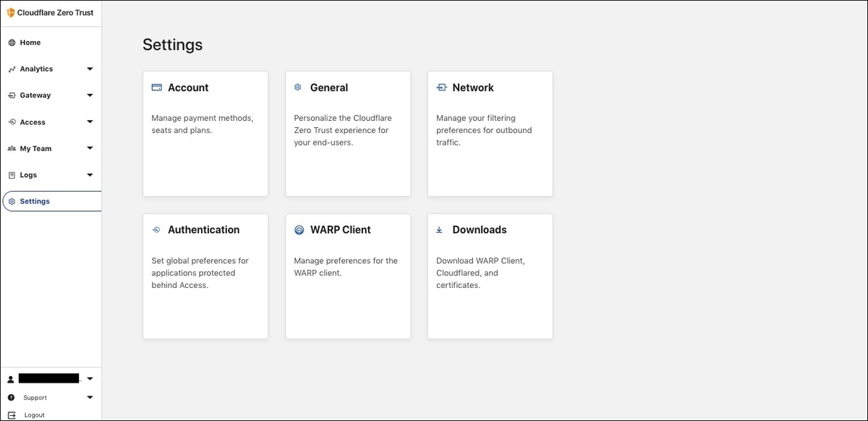The width and height of the screenshot is (868, 421).
Task: Expand the Analytics menu arrow
Action: point(90,69)
